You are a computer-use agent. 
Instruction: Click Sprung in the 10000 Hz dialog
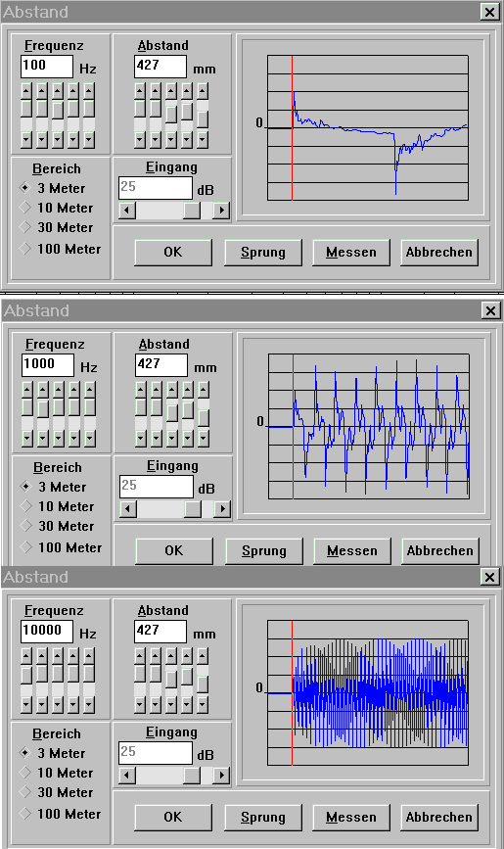[263, 817]
